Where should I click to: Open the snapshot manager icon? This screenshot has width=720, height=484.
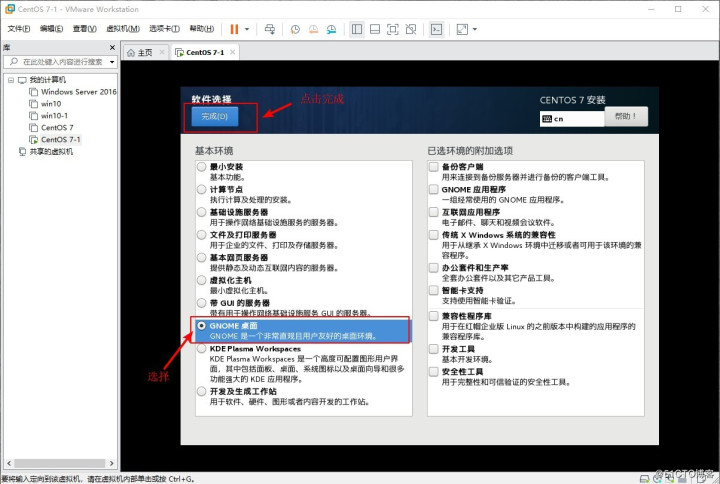[x=331, y=29]
